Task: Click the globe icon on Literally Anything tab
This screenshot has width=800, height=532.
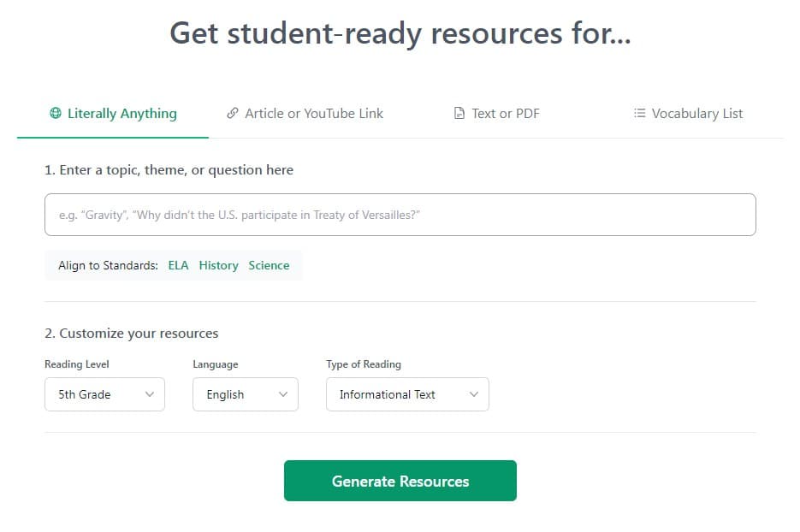Action: [x=56, y=112]
